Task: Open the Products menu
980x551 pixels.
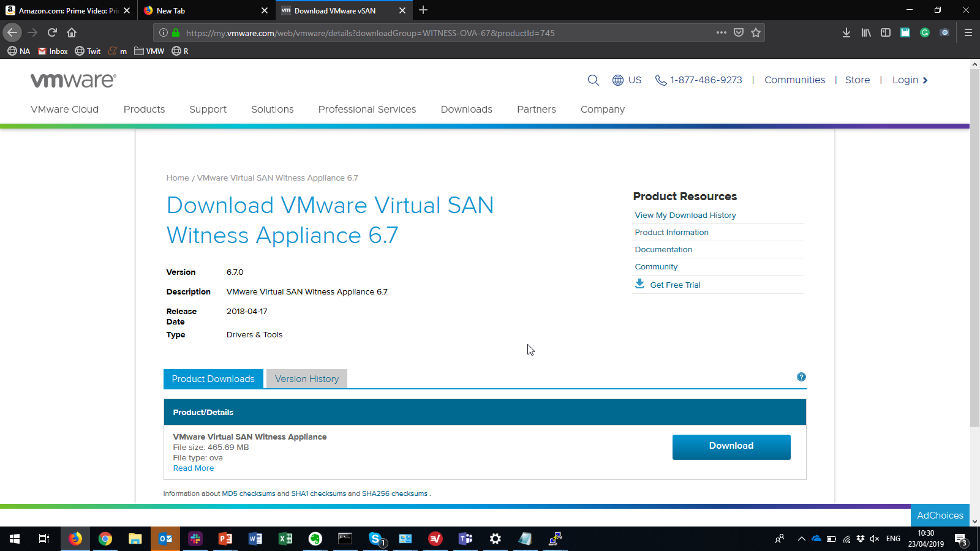Action: pos(144,109)
